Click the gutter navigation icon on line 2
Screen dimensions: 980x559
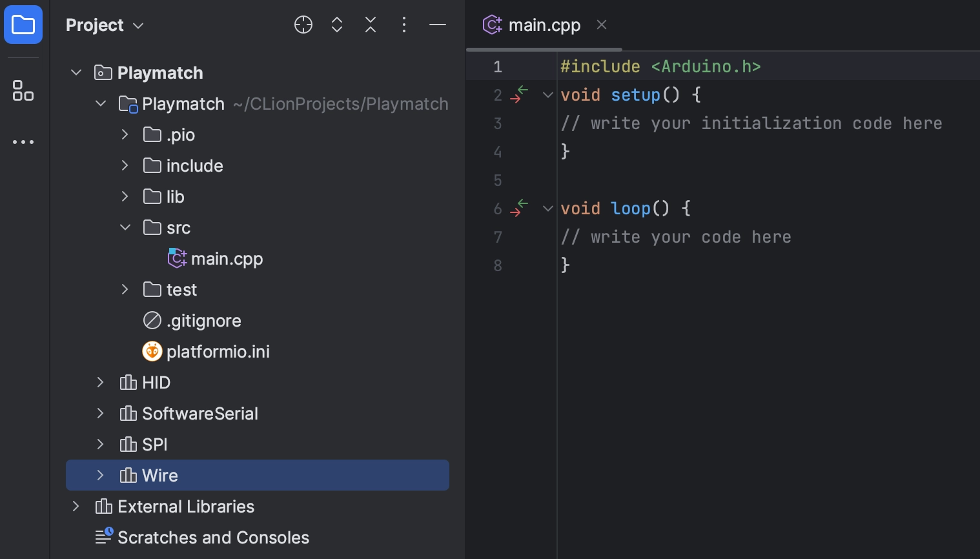pos(519,94)
